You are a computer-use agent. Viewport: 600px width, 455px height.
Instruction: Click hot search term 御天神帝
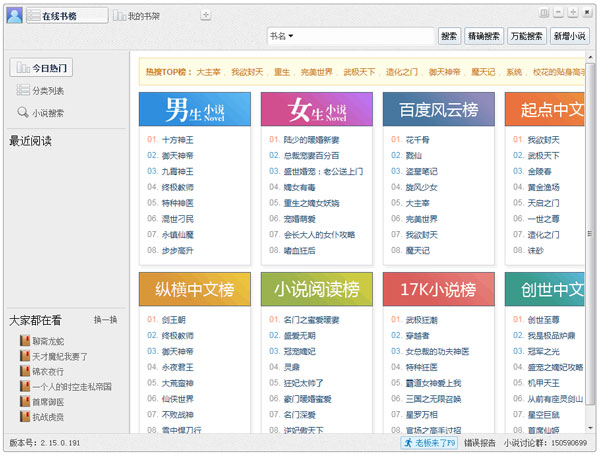click(x=444, y=72)
